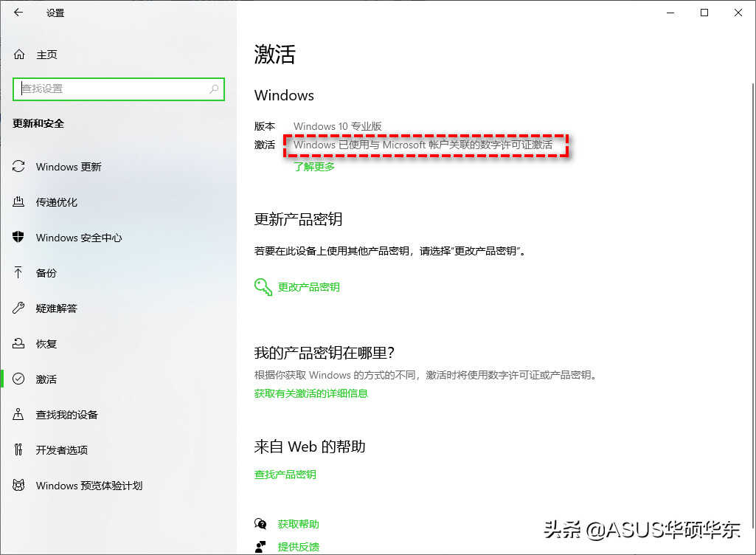The height and width of the screenshot is (555, 756).
Task: Click the Windows 安全中心 shield icon
Action: point(19,238)
